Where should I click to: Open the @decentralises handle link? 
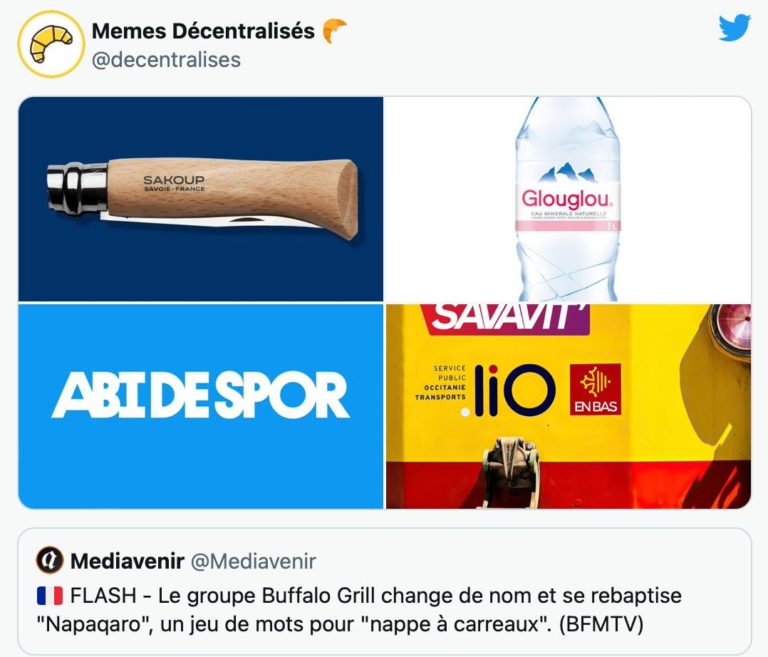[x=166, y=60]
